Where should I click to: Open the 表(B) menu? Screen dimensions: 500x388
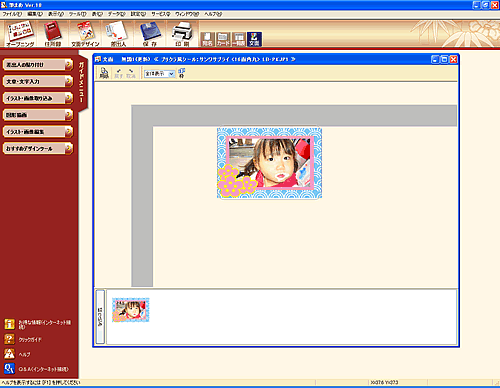[x=97, y=14]
